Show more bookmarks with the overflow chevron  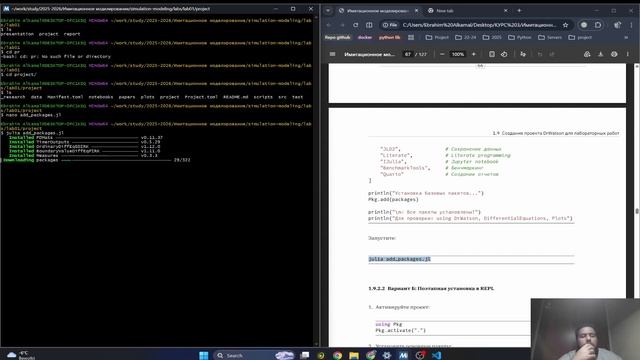tap(626, 37)
